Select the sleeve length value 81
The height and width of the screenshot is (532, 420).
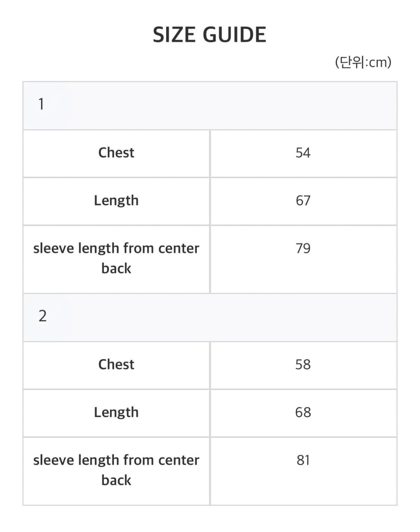click(303, 460)
